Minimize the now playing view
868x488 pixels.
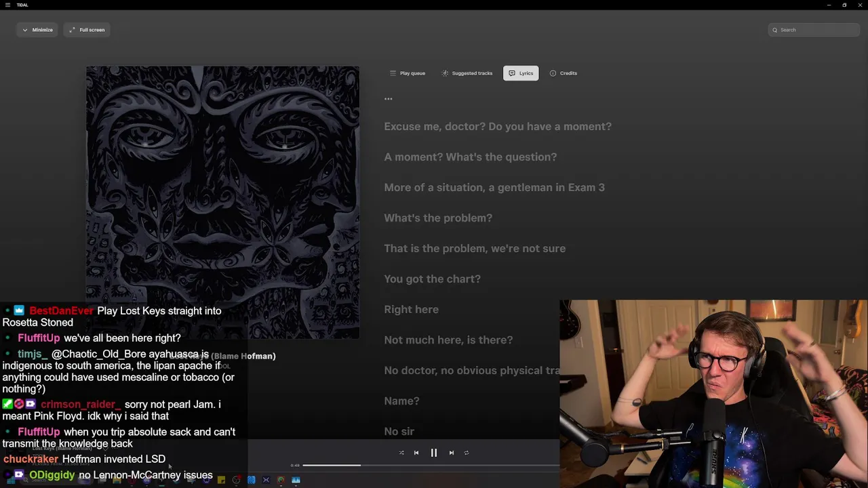click(37, 30)
